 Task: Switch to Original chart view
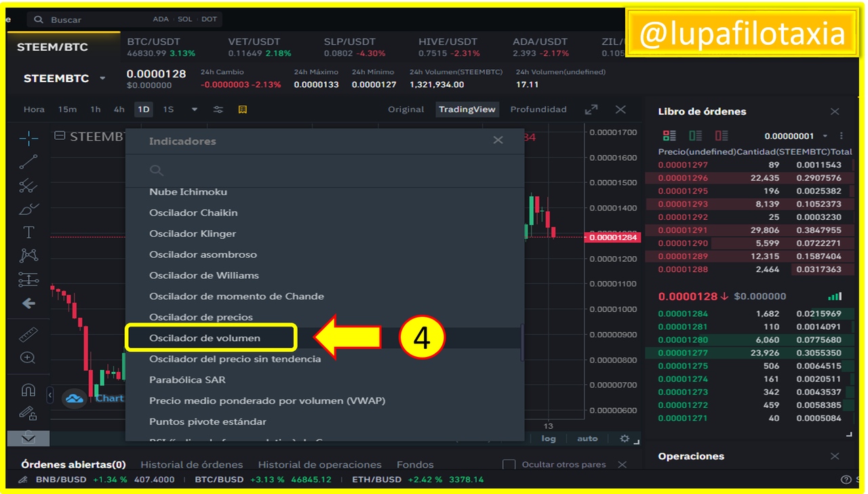tap(406, 109)
